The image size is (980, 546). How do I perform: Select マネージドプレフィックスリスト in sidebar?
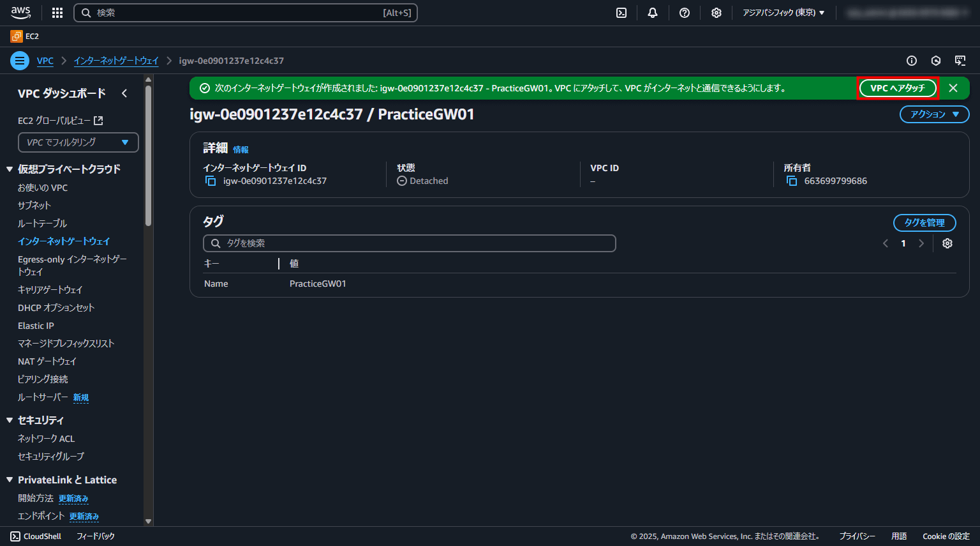tap(66, 344)
